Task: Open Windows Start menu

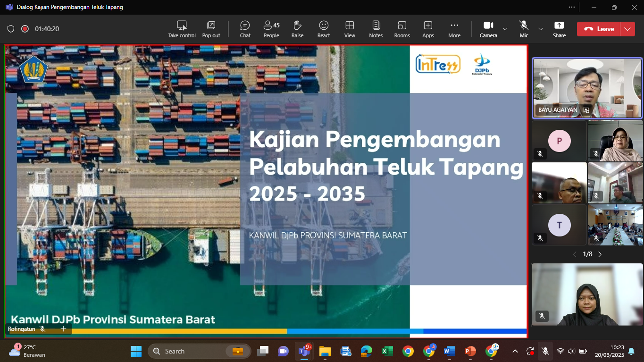Action: tap(136, 351)
